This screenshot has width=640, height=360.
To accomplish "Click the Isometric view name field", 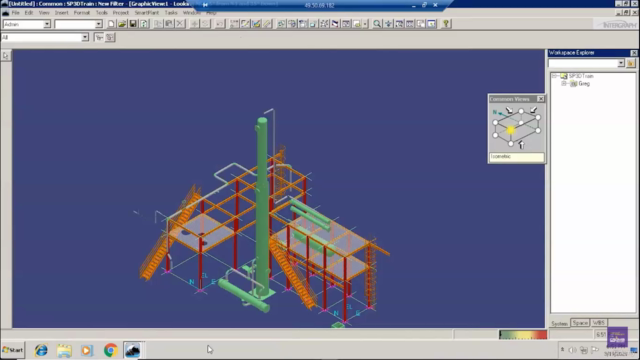I will (x=516, y=157).
